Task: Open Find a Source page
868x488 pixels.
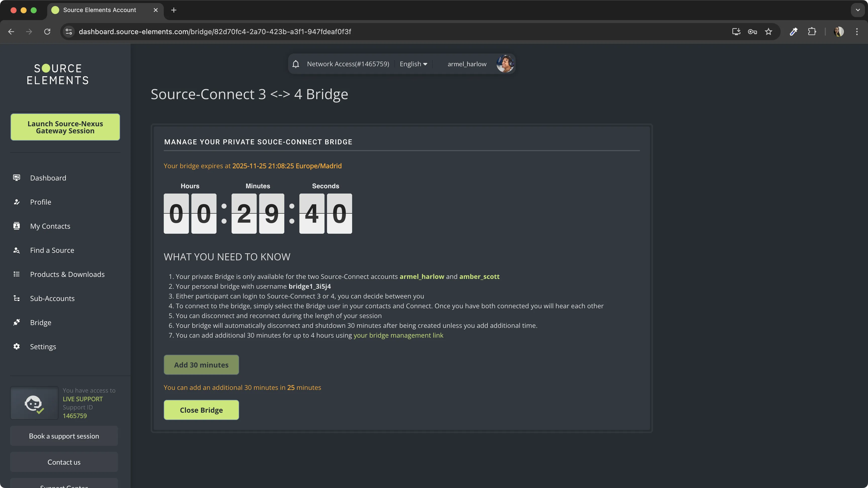Action: click(52, 250)
